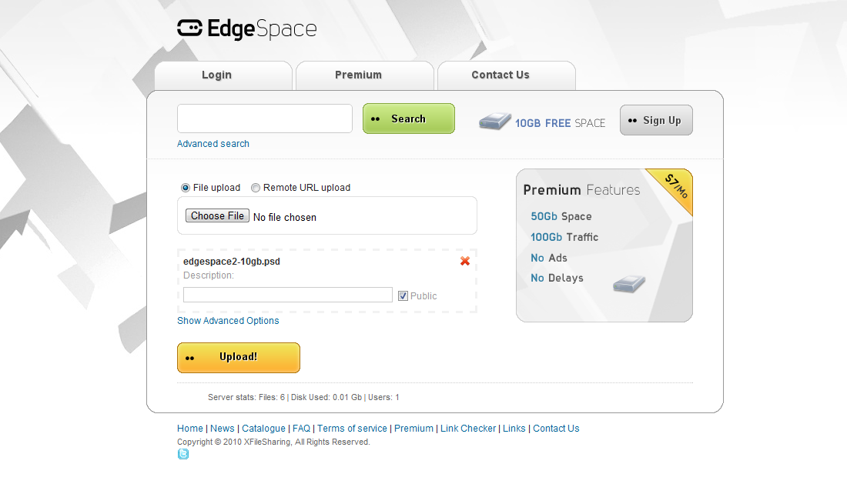The image size is (847, 504).
Task: Focus the search text field
Action: point(265,118)
